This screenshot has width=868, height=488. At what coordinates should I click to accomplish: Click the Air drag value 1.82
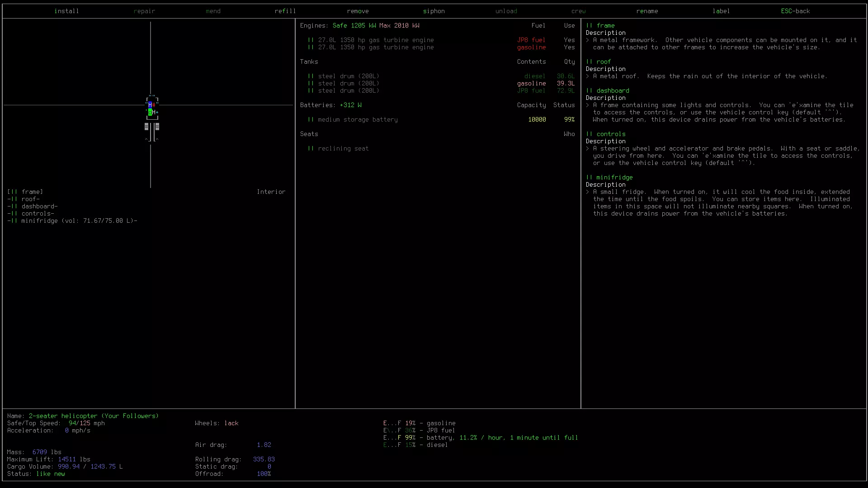(x=264, y=445)
